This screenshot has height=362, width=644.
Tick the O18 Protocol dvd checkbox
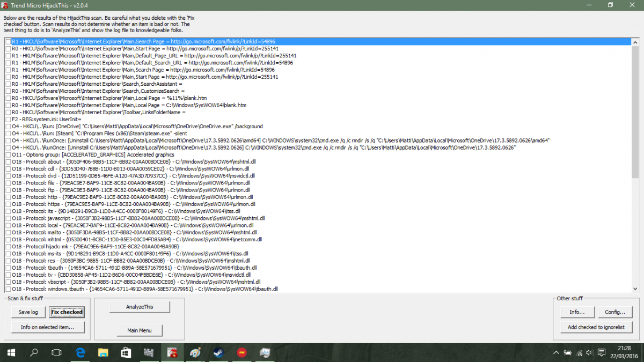[8, 176]
